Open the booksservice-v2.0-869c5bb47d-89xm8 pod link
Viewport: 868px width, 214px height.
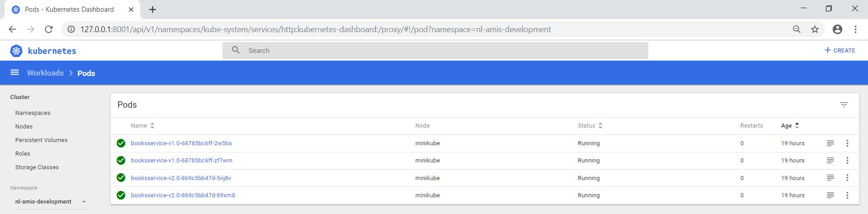(x=183, y=195)
